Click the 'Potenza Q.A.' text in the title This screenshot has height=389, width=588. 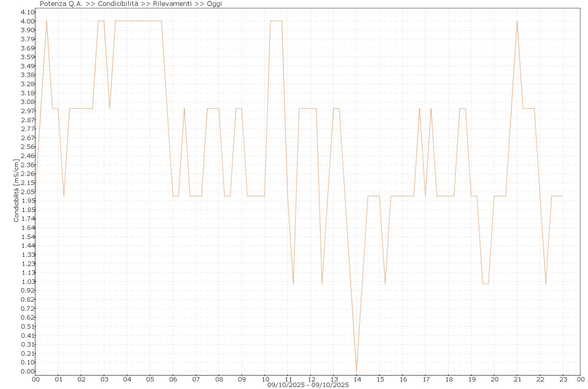61,4
